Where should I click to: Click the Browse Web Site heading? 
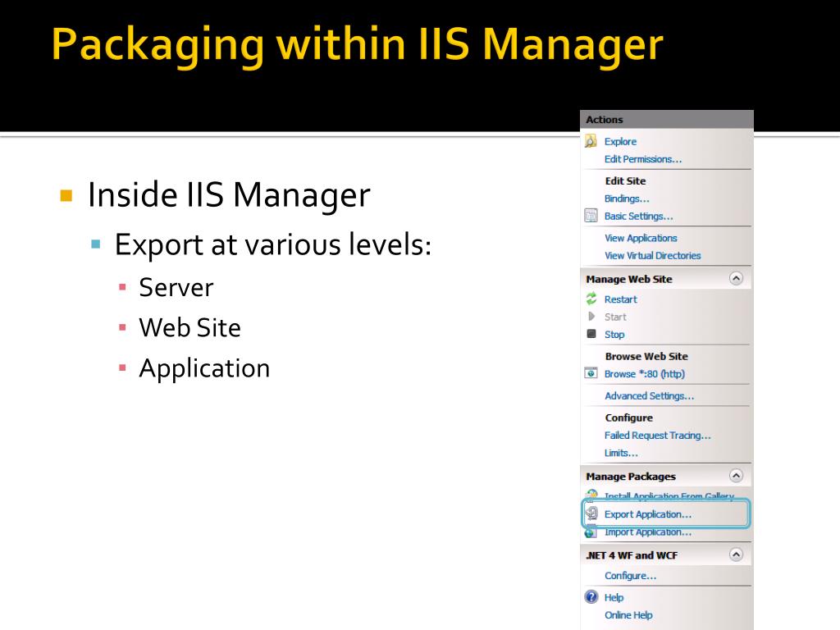[x=646, y=356]
